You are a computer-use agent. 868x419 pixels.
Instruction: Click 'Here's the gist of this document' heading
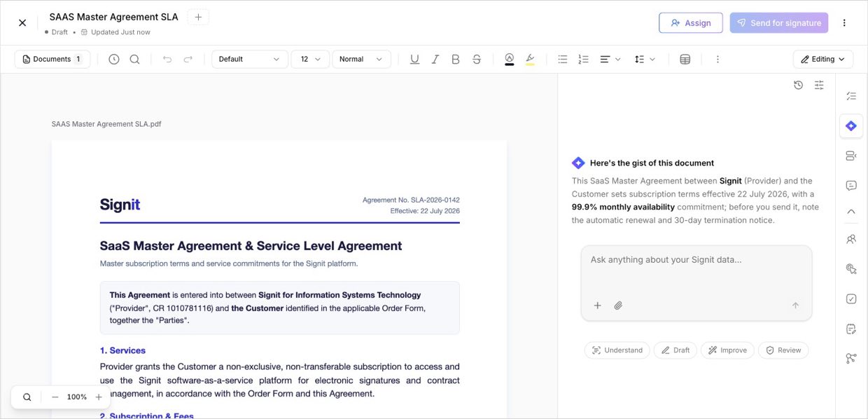point(652,163)
